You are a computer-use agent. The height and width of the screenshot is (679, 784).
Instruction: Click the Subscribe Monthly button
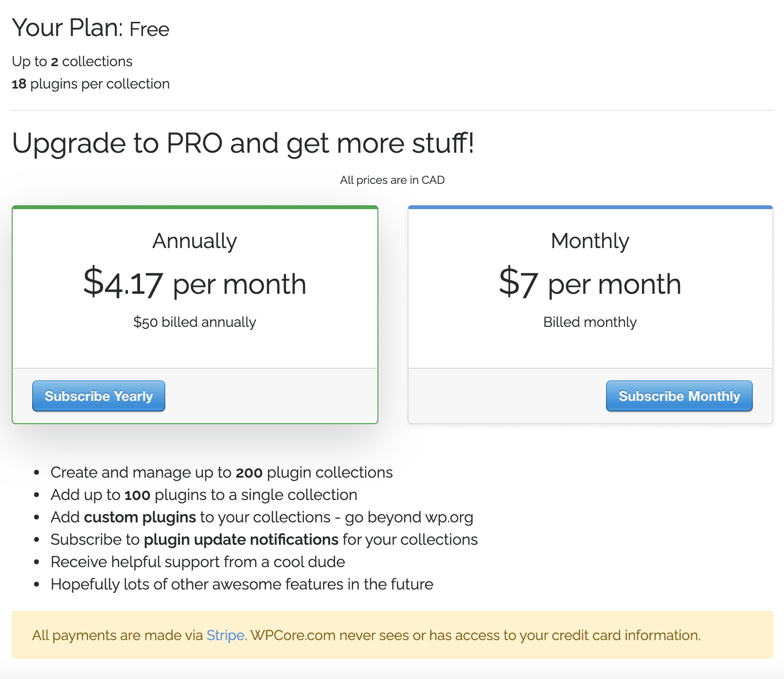[678, 396]
